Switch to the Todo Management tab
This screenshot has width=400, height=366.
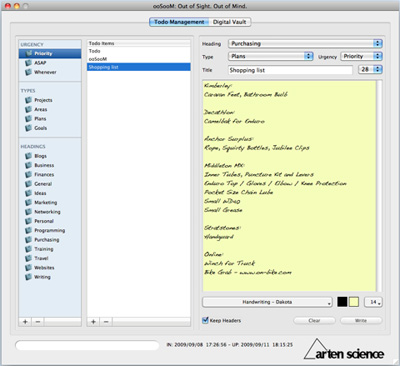point(179,22)
